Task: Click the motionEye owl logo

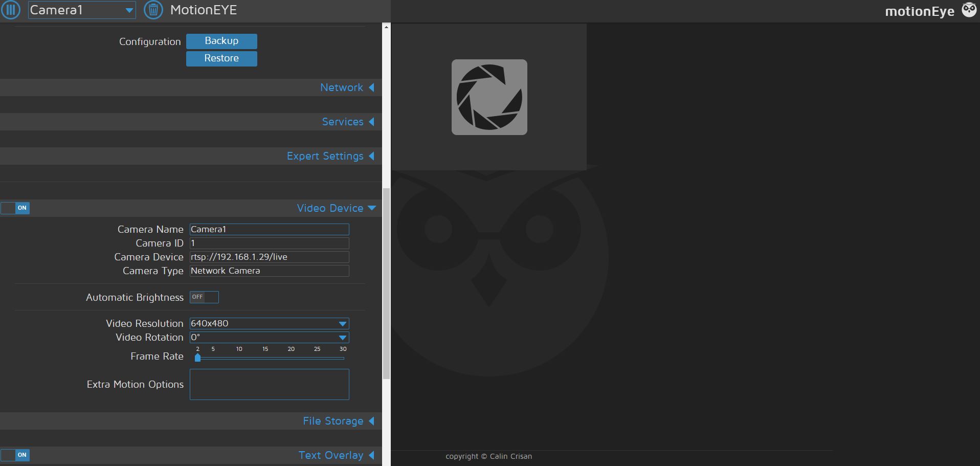Action: 969,10
